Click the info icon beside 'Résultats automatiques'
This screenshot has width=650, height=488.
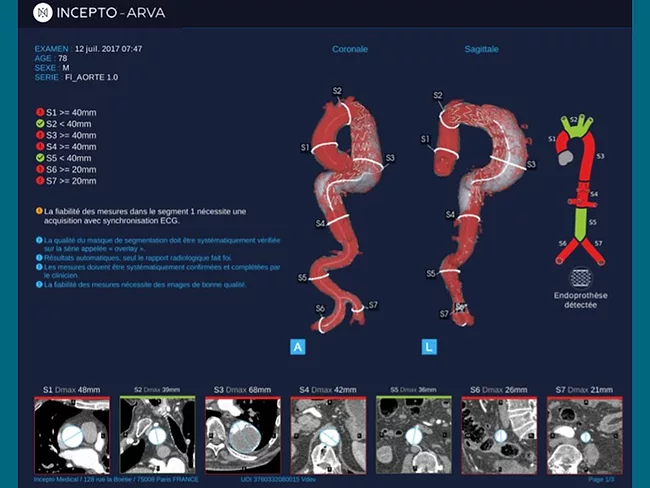coord(38,258)
